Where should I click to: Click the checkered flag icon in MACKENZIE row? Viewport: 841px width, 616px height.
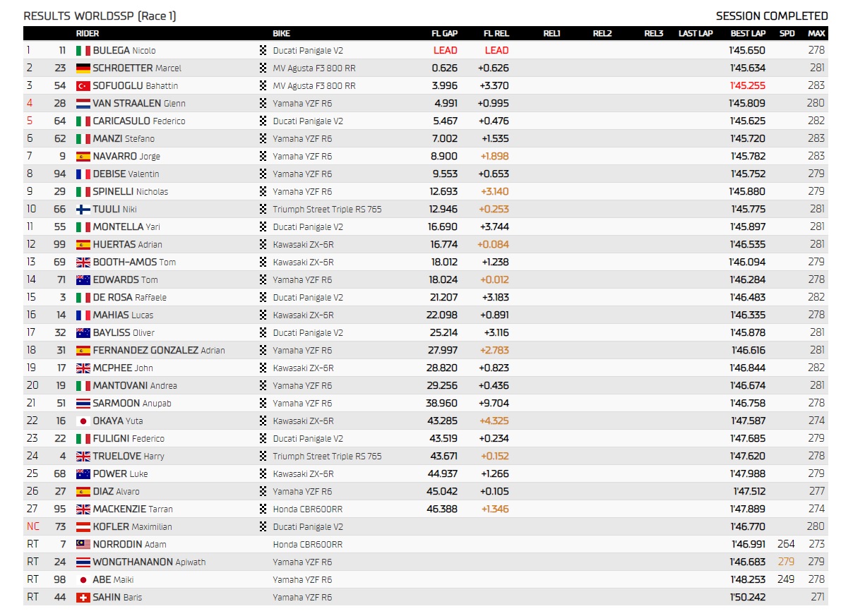click(263, 509)
